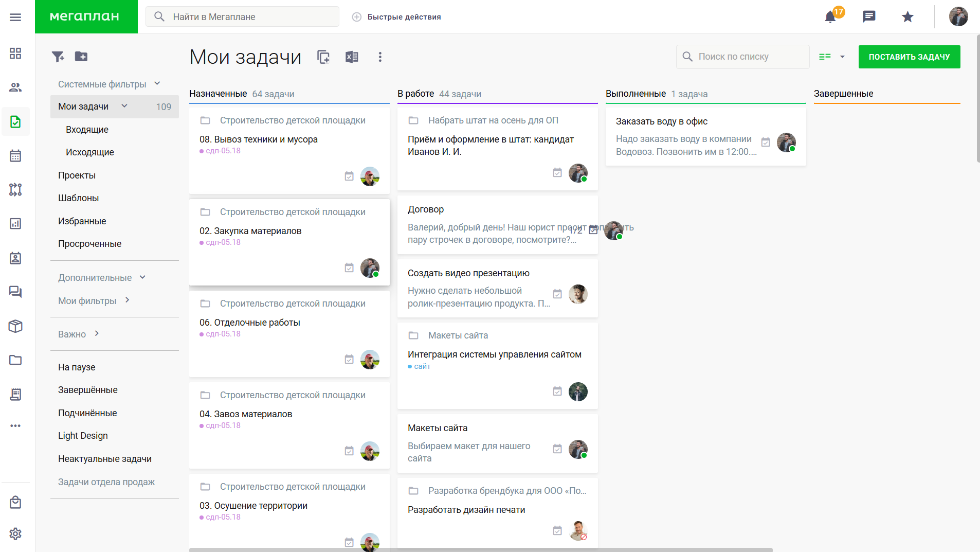Open the hamburger main menu
The height and width of the screenshot is (552, 980).
click(15, 17)
